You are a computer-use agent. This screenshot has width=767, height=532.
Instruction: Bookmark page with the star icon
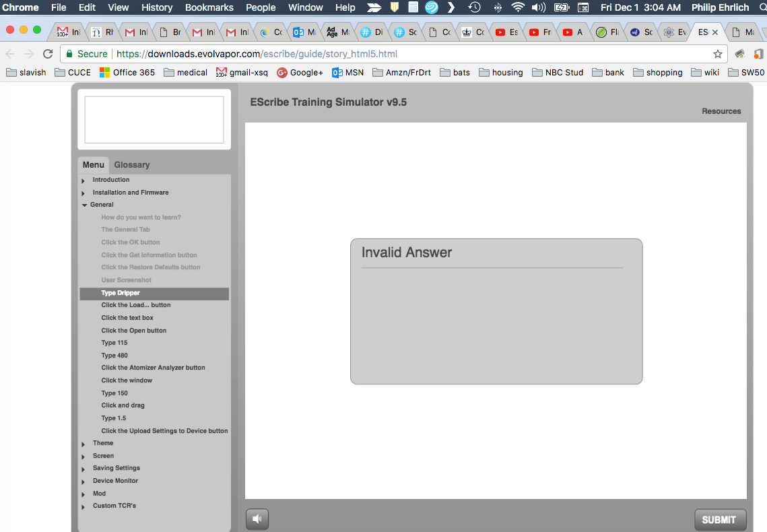(718, 54)
